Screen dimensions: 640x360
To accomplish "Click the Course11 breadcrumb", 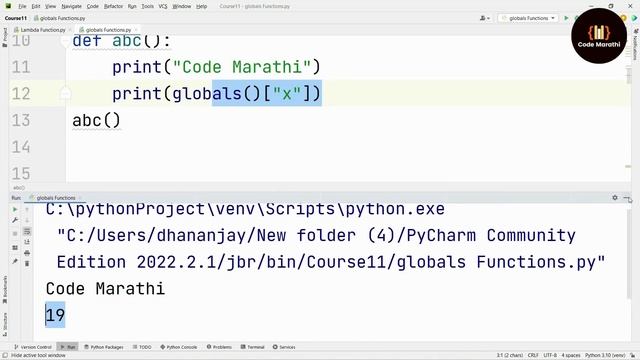I will coord(16,18).
